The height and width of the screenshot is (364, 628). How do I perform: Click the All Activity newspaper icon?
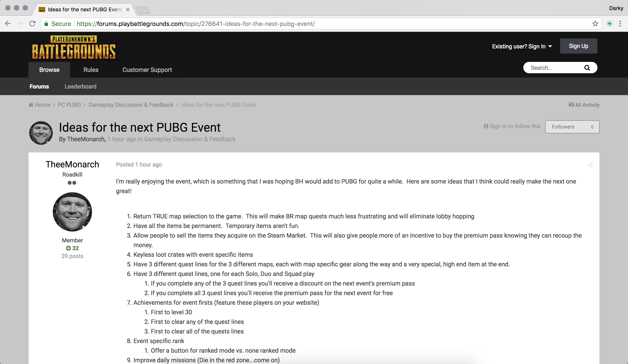(571, 105)
